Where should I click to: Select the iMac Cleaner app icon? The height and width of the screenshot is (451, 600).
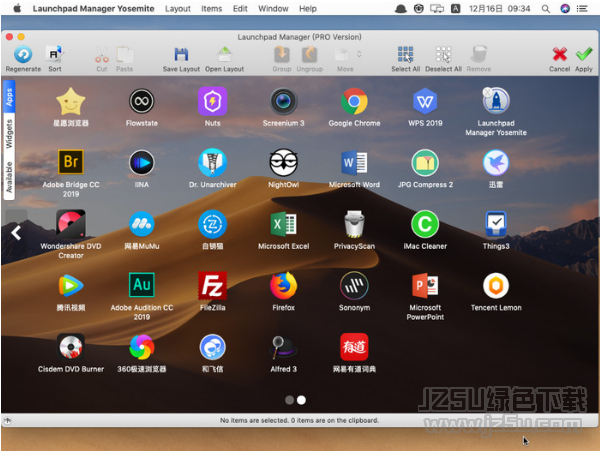tap(425, 224)
